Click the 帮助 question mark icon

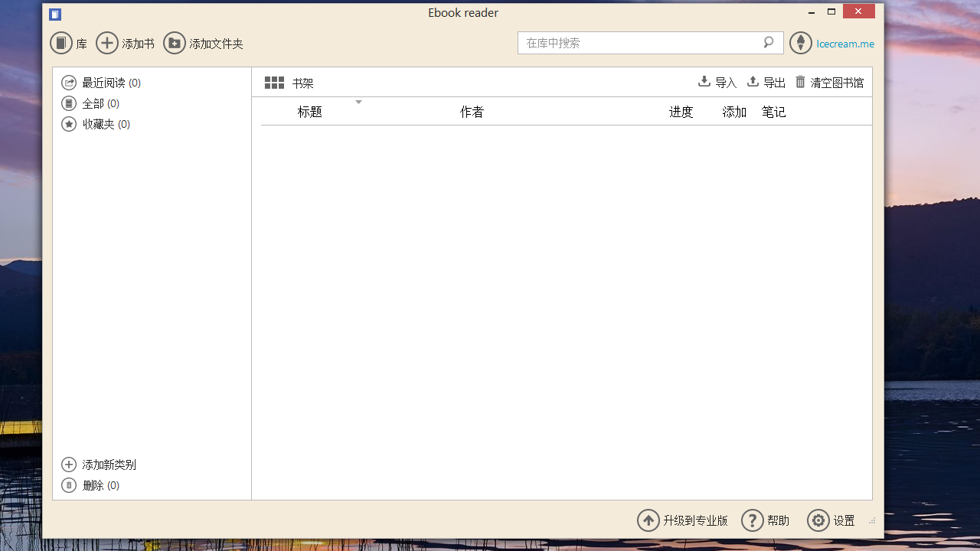tap(753, 520)
